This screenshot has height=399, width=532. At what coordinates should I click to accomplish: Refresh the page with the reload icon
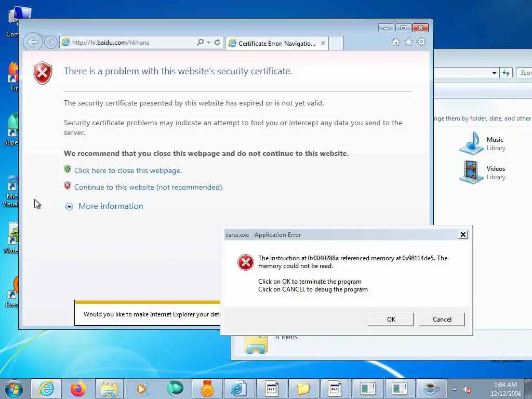coord(217,43)
